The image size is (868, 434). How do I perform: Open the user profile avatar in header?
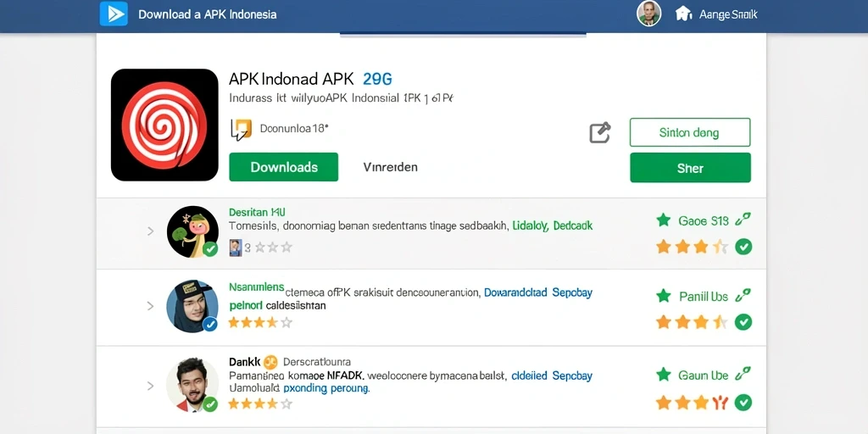click(648, 14)
